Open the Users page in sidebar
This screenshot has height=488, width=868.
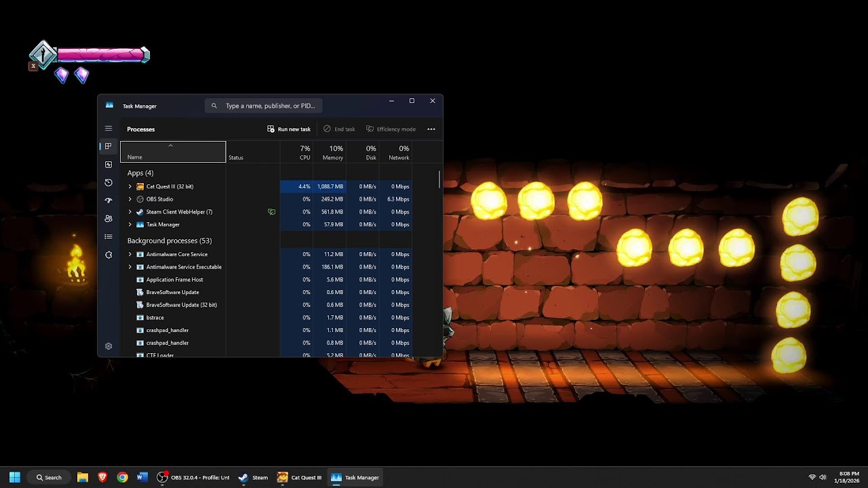pyautogui.click(x=108, y=219)
